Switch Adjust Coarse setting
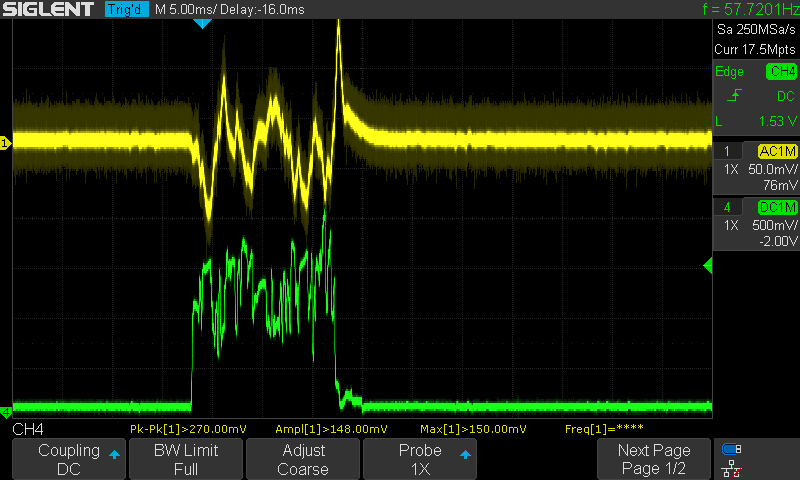The height and width of the screenshot is (480, 800). point(303,459)
